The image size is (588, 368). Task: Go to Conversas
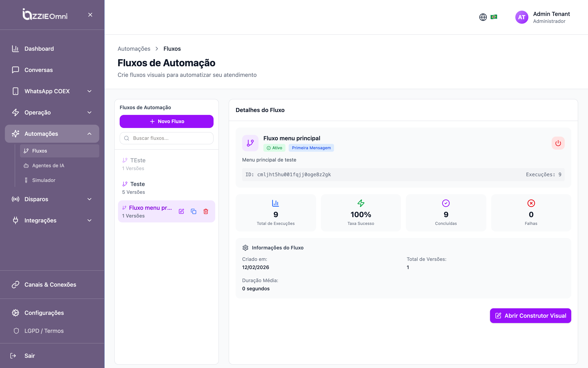coord(52,70)
